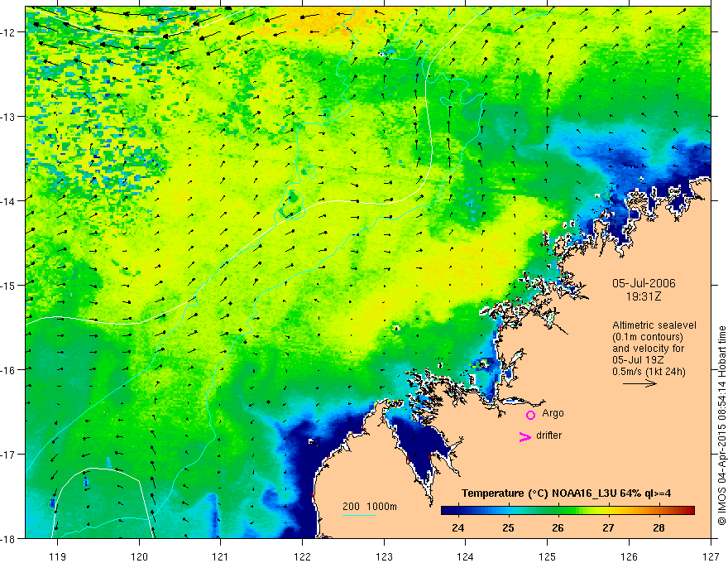Click the latitude axis label -14

point(9,201)
